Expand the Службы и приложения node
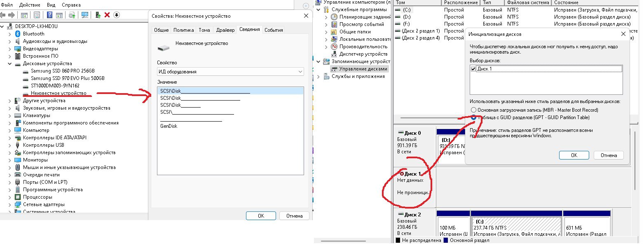This screenshot has height=251, width=644. click(319, 76)
